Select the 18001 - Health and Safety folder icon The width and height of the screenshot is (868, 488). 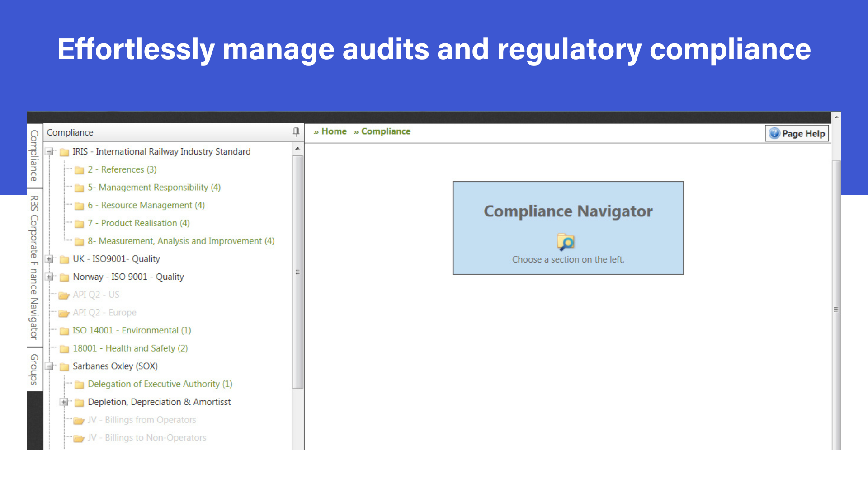click(64, 348)
